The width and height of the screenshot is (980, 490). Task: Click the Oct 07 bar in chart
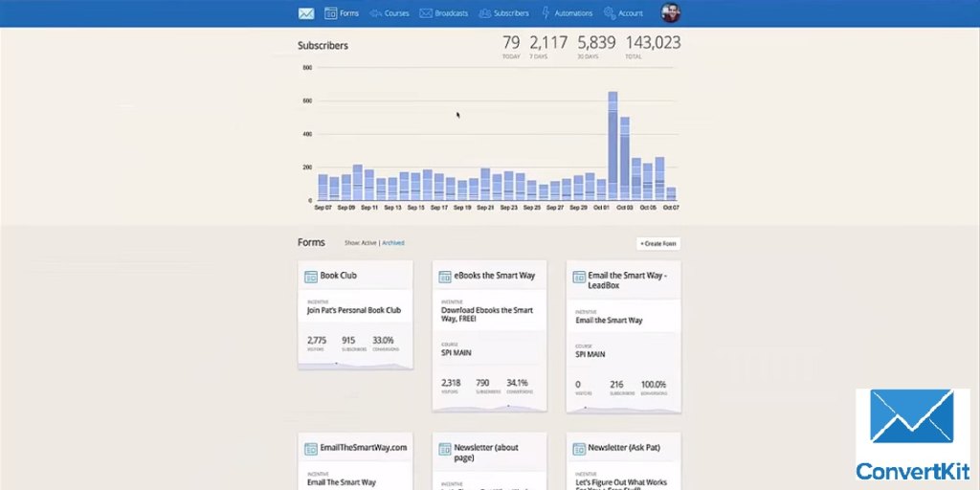tap(671, 193)
